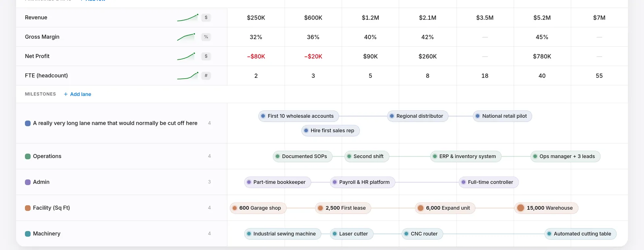Select the Laser cutter milestone
The image size is (644, 250).
coord(352,234)
